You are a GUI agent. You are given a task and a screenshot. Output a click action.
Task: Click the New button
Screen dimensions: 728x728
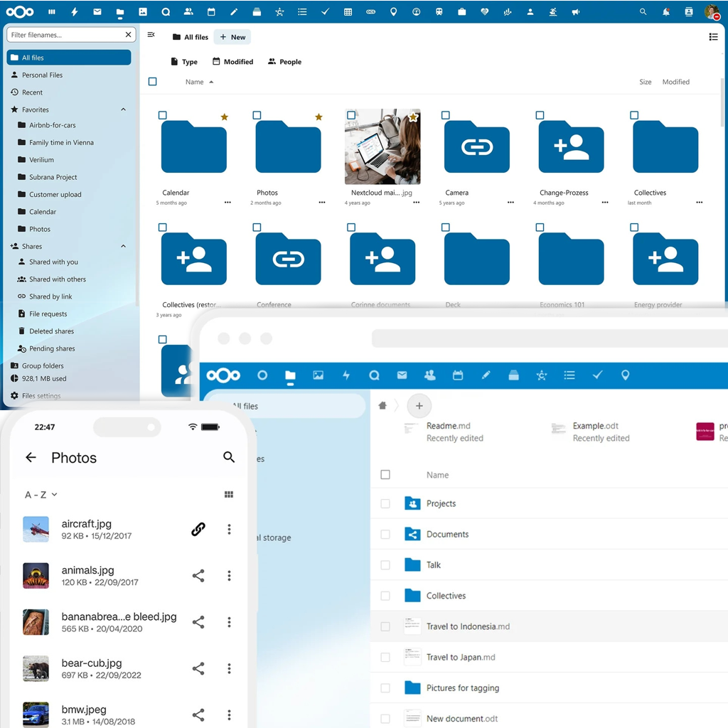[232, 37]
